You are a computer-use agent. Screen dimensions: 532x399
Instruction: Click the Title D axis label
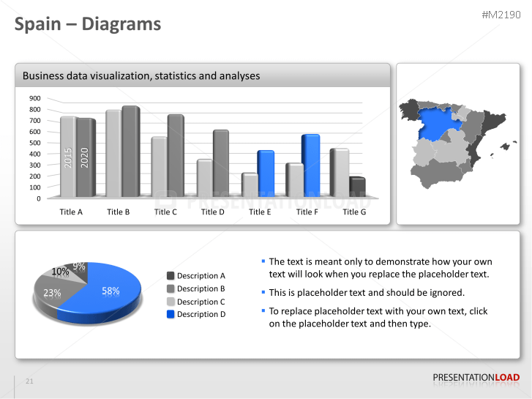[x=213, y=212]
